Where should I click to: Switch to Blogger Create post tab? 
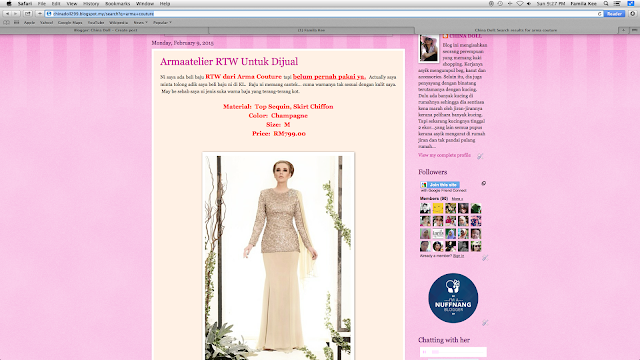point(105,30)
